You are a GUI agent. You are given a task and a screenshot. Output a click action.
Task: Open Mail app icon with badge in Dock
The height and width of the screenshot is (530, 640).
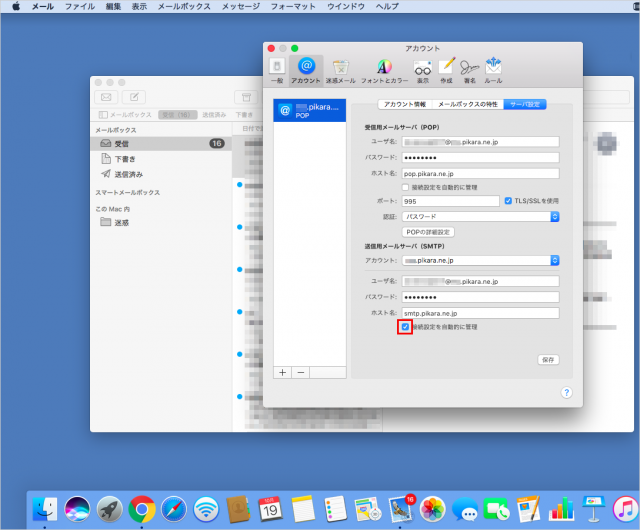tap(401, 509)
